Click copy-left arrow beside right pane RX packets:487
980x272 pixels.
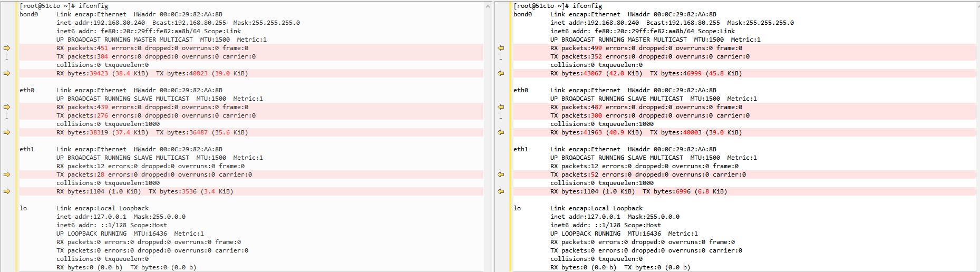[501, 107]
